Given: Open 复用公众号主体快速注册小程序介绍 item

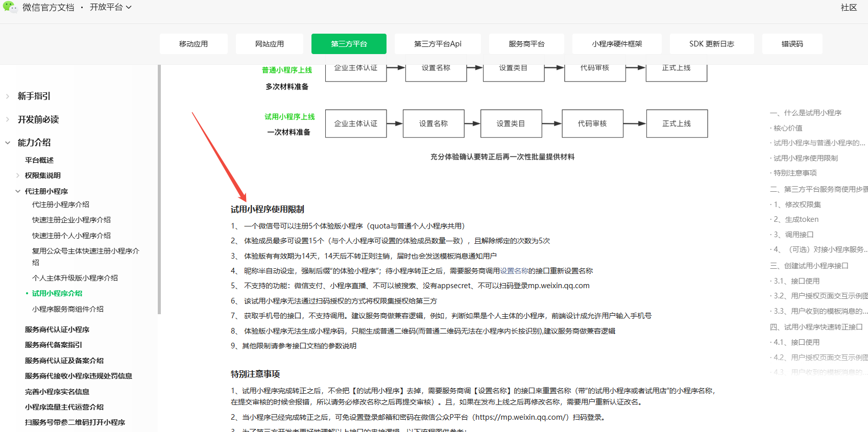Looking at the screenshot, I should pyautogui.click(x=86, y=257).
